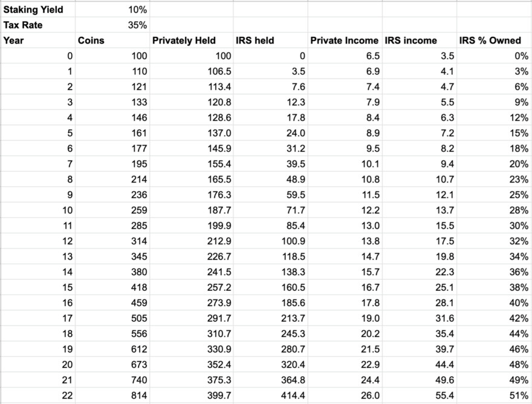Click the IRS income header cell
532x404 pixels.
[x=420, y=41]
